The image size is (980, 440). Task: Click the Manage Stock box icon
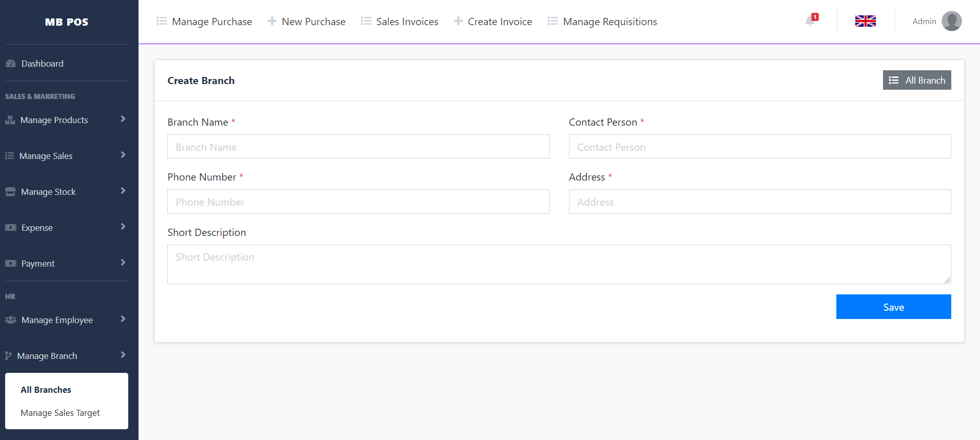tap(10, 192)
